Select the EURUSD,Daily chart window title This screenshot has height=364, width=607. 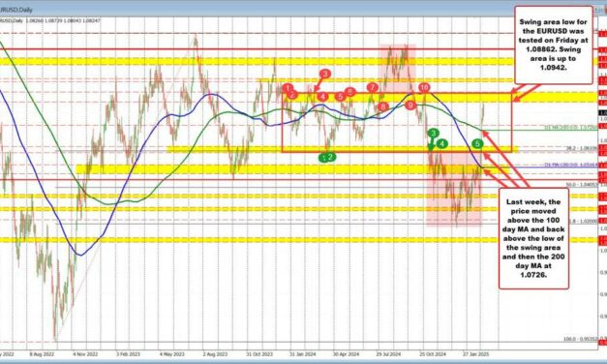pos(16,9)
